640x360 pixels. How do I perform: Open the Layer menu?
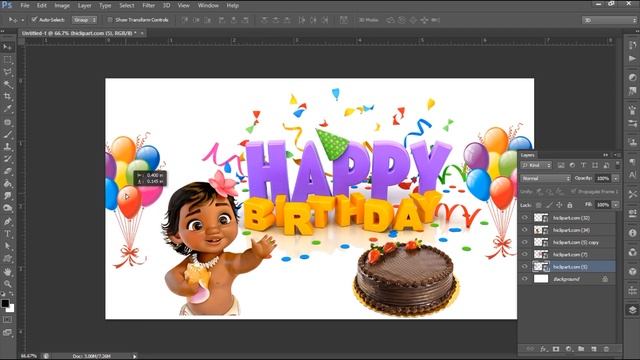click(x=84, y=6)
